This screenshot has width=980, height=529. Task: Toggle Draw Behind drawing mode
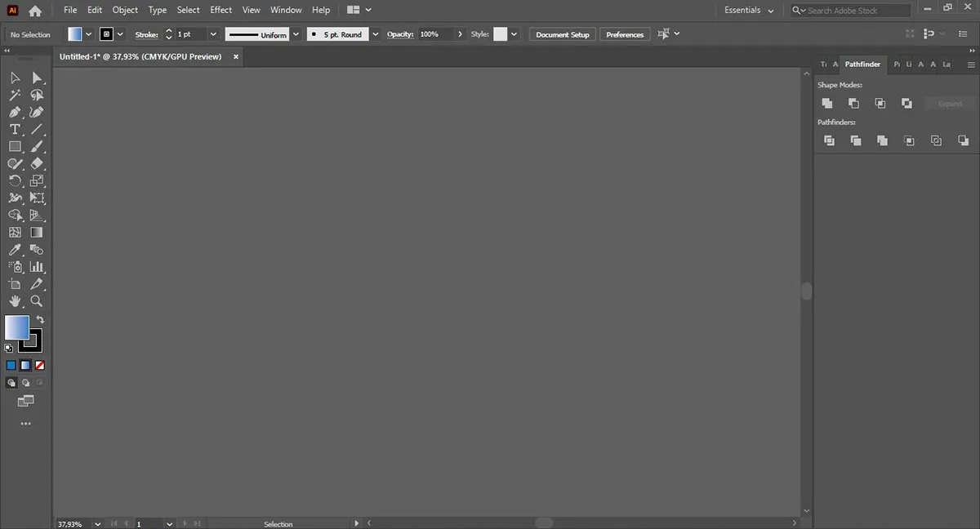(25, 382)
